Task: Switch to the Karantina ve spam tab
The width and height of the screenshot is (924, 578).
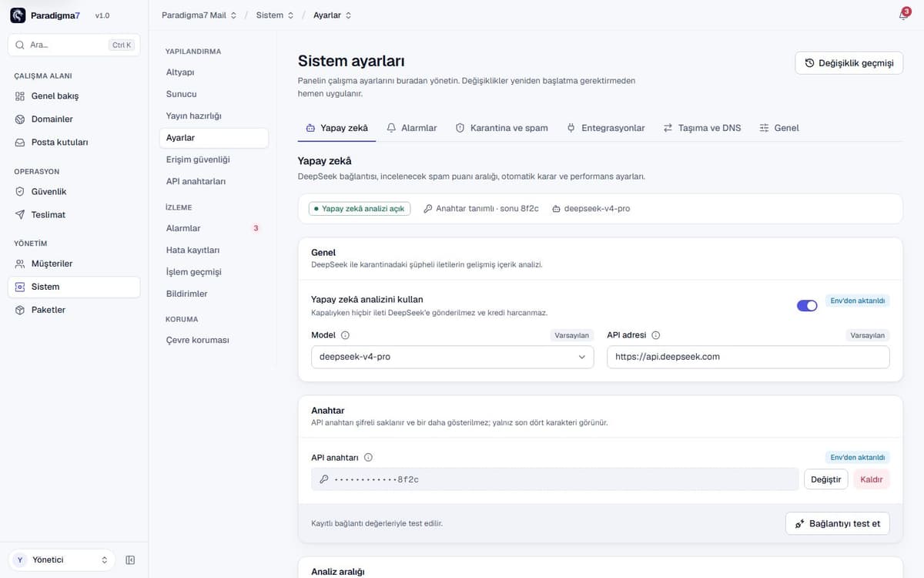Action: [x=502, y=128]
